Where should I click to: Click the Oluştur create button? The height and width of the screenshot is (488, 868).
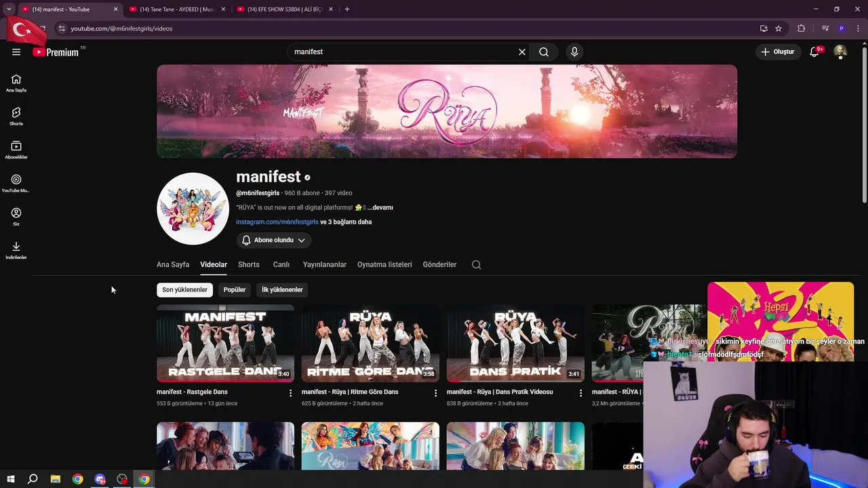point(777,52)
